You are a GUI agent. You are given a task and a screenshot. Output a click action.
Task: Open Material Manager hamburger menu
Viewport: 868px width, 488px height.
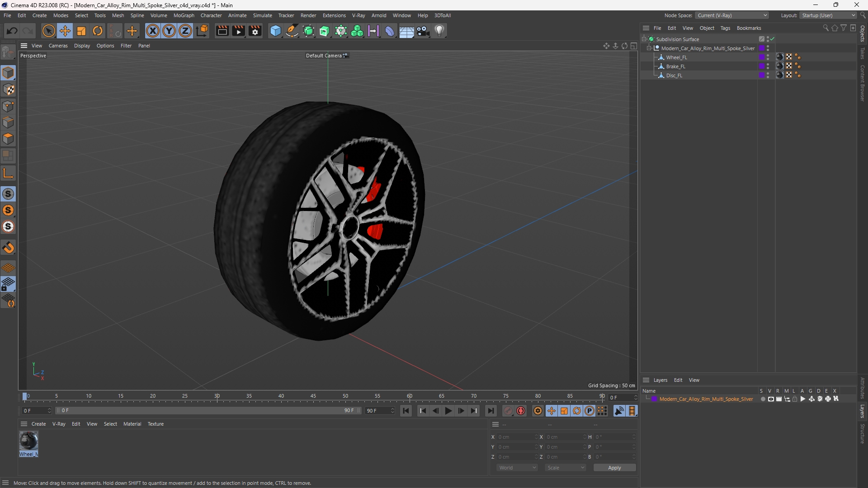click(24, 424)
